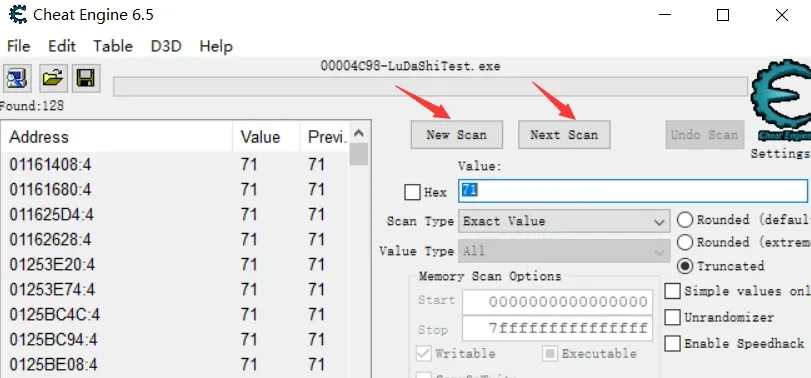This screenshot has width=811, height=378.
Task: Toggle the Executable checkbox
Action: (550, 354)
